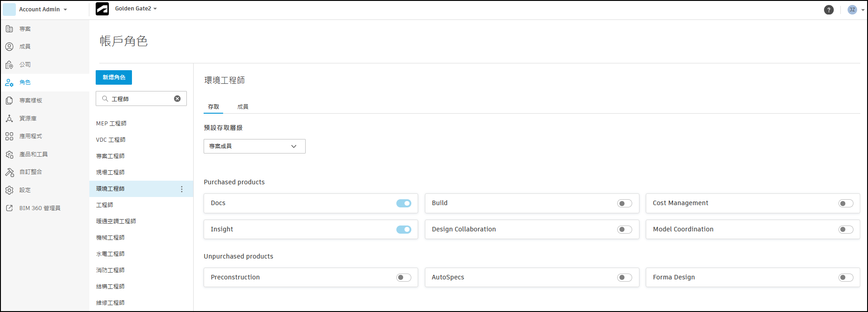Open 專案樣板 (Project Templates) icon in sidebar
The height and width of the screenshot is (312, 868).
tap(9, 101)
